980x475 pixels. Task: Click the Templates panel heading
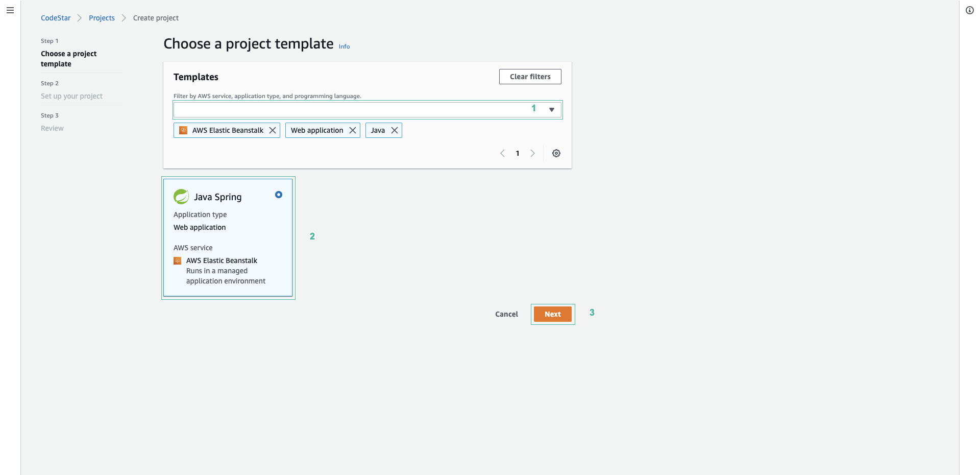point(196,77)
